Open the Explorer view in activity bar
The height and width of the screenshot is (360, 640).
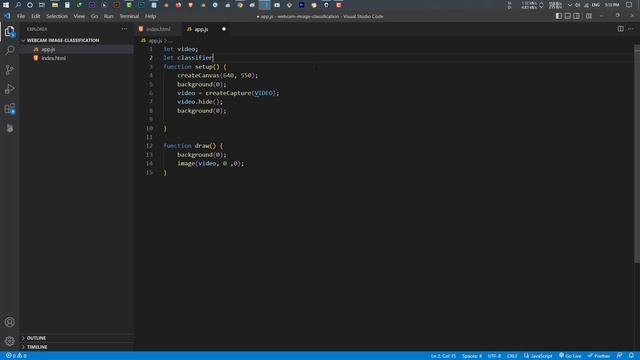(9, 31)
